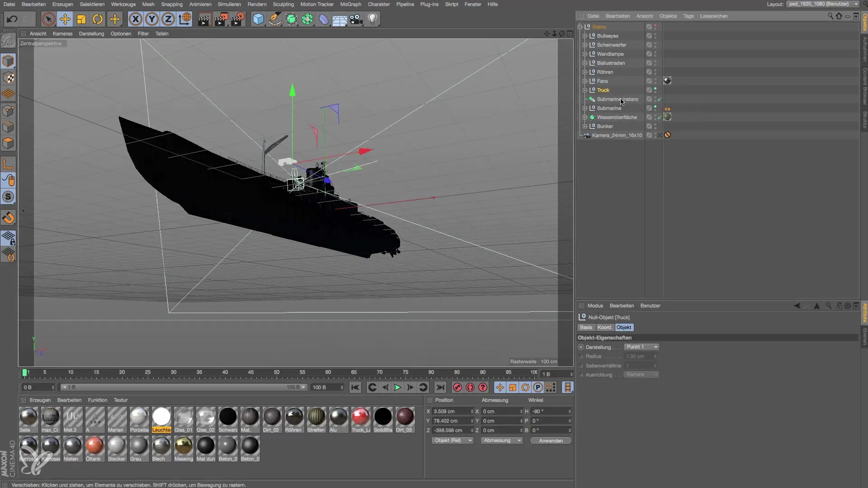Toggle autokeying button

coord(470,387)
